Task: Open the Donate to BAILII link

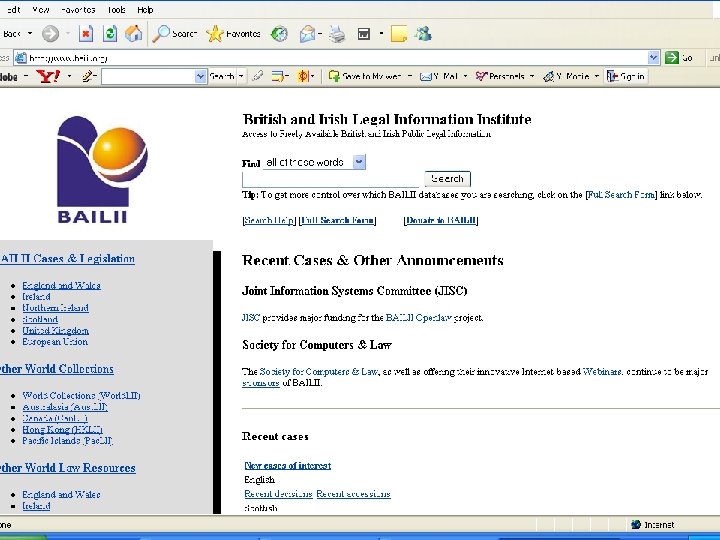Action: click(x=441, y=220)
